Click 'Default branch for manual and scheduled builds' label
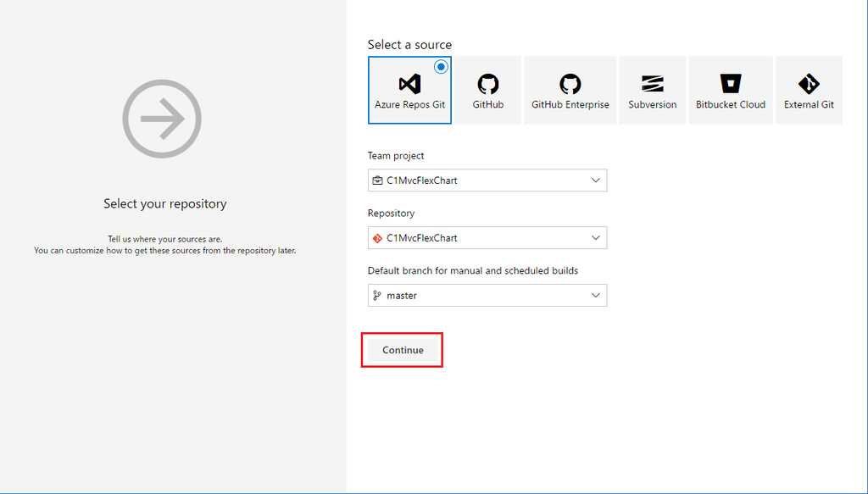Viewport: 868px width, 494px height. click(473, 270)
